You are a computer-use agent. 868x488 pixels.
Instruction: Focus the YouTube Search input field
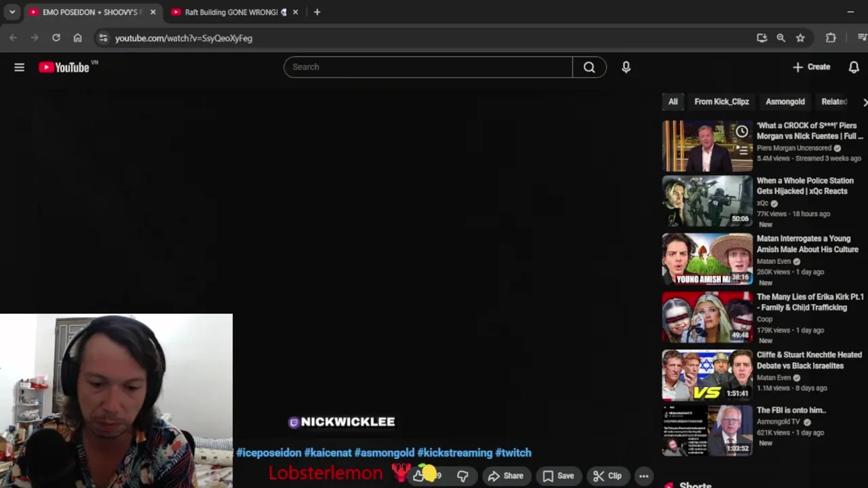429,67
